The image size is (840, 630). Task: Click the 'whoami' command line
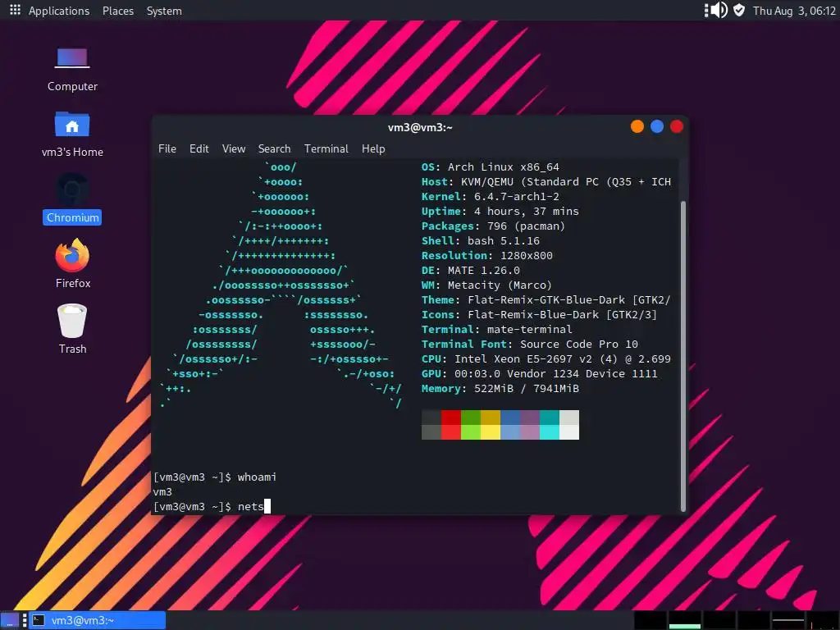(215, 477)
